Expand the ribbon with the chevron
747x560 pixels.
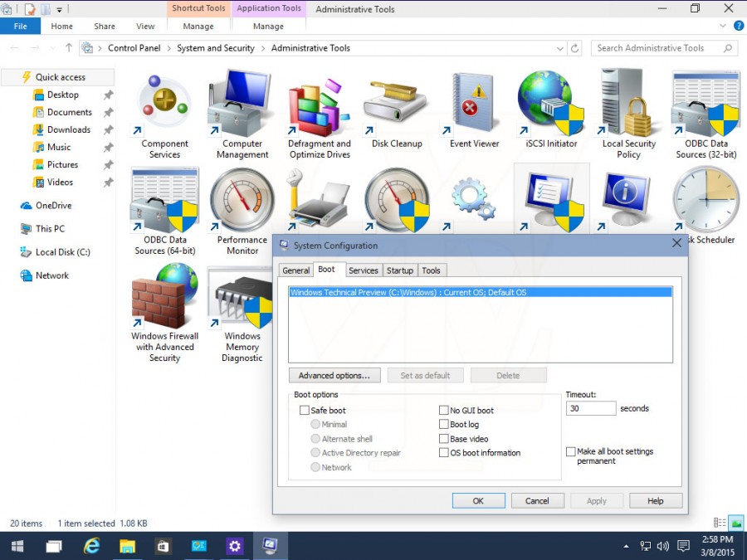click(x=722, y=26)
